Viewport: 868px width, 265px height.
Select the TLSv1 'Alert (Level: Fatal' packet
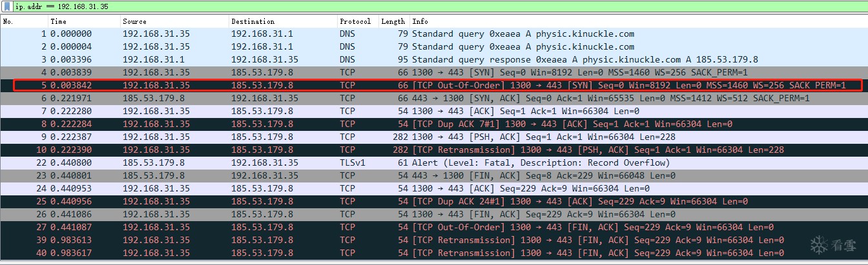coord(434,162)
